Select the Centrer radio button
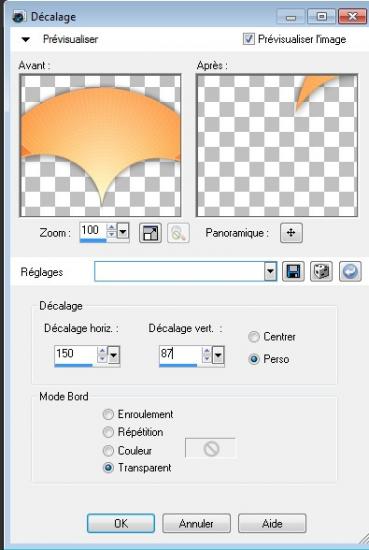369x550 pixels. click(x=254, y=337)
